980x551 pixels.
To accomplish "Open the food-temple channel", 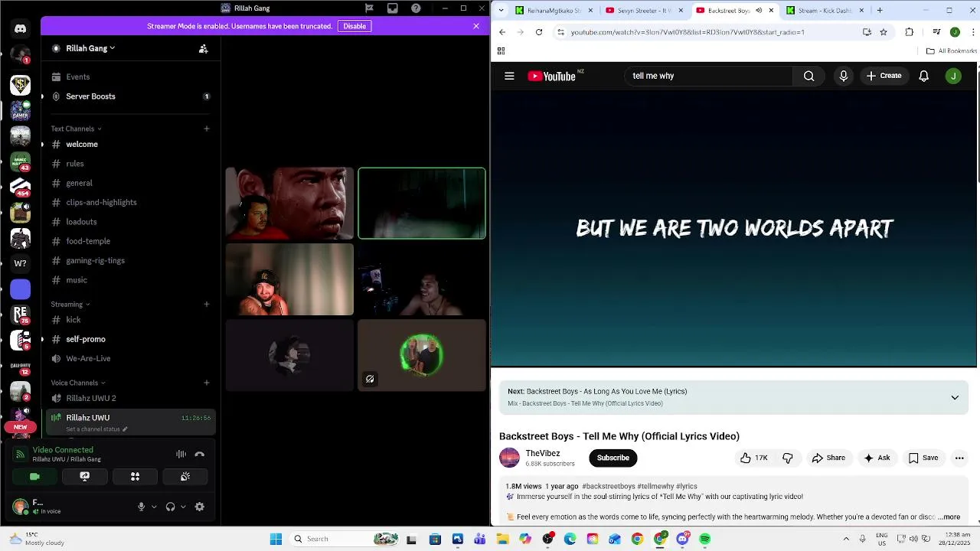I will (x=130, y=241).
